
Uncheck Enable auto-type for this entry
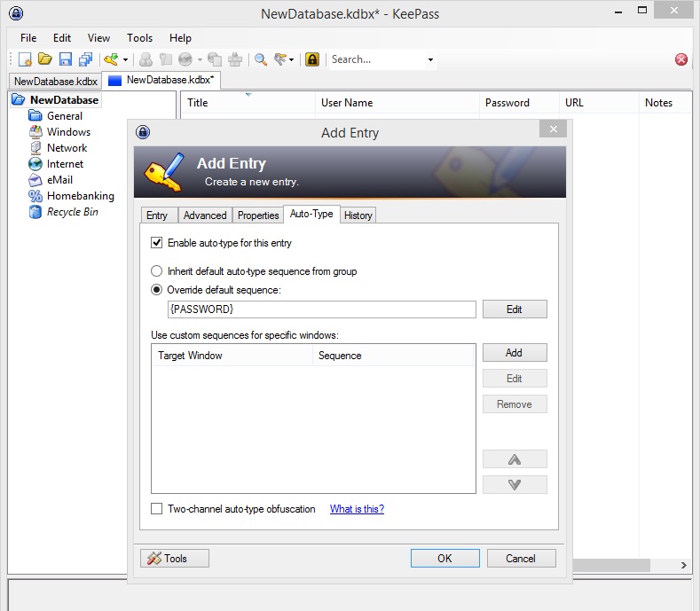pos(157,243)
